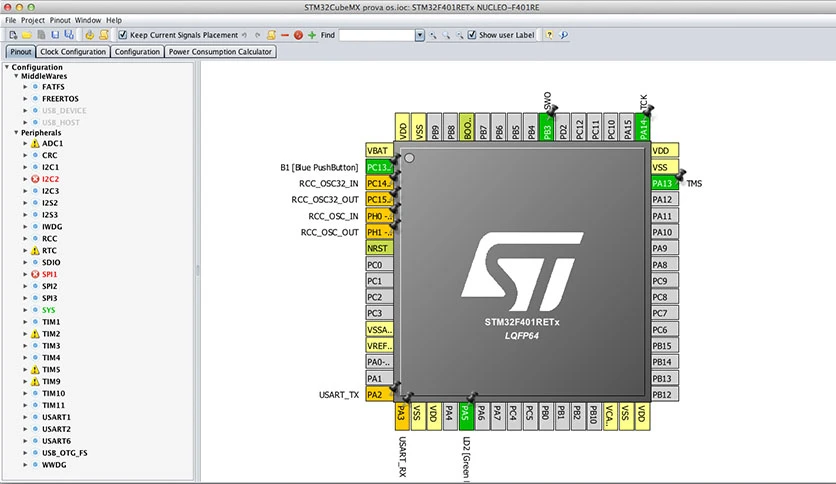This screenshot has width=836, height=484.
Task: Click the pinout scroll icon after Redo
Action: pos(271,35)
